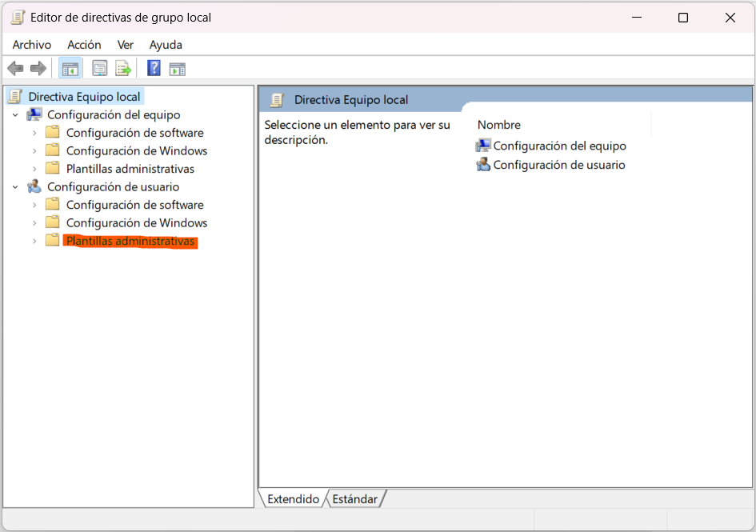
Task: Expand the highlighted Plantillas administrativas node
Action: pos(34,241)
